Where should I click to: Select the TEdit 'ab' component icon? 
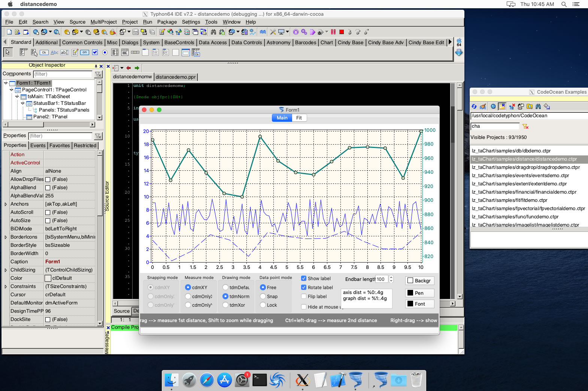pyautogui.click(x=64, y=52)
